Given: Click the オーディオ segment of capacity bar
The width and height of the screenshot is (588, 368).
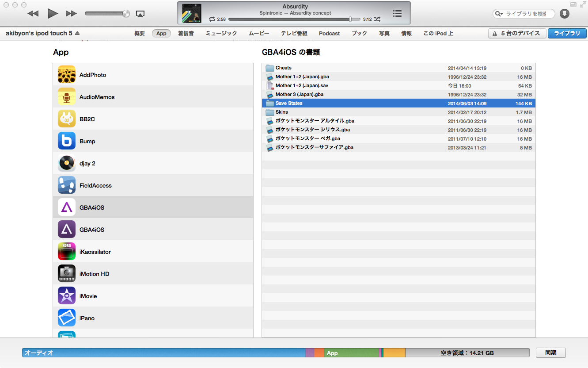Looking at the screenshot, I should (x=163, y=353).
